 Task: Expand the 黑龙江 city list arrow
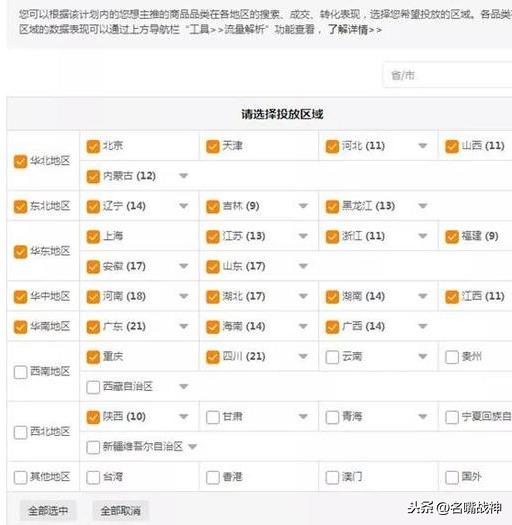pos(423,206)
